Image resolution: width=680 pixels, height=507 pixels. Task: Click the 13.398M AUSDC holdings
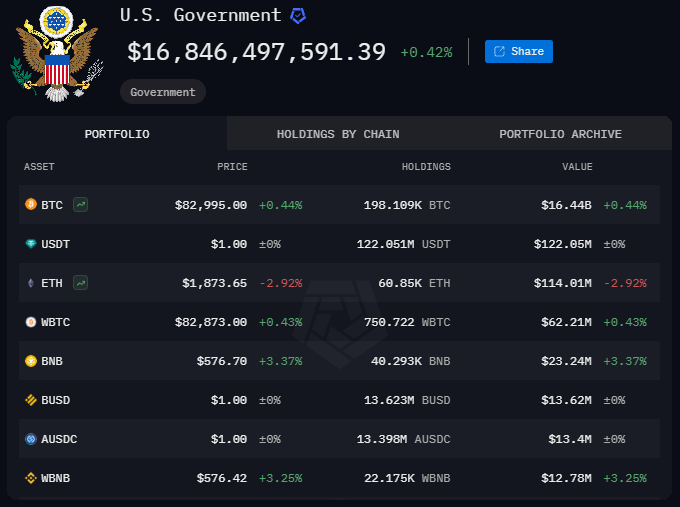(x=403, y=439)
